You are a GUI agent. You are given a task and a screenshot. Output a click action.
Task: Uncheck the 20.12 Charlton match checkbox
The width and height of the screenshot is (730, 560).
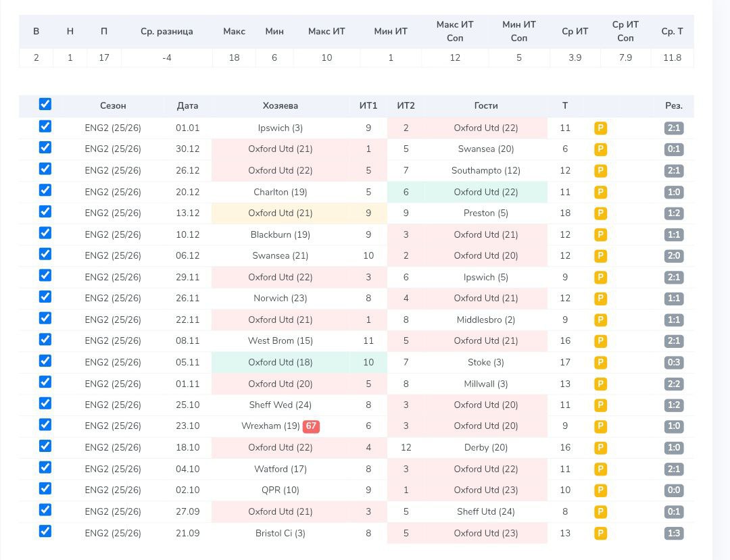point(45,190)
